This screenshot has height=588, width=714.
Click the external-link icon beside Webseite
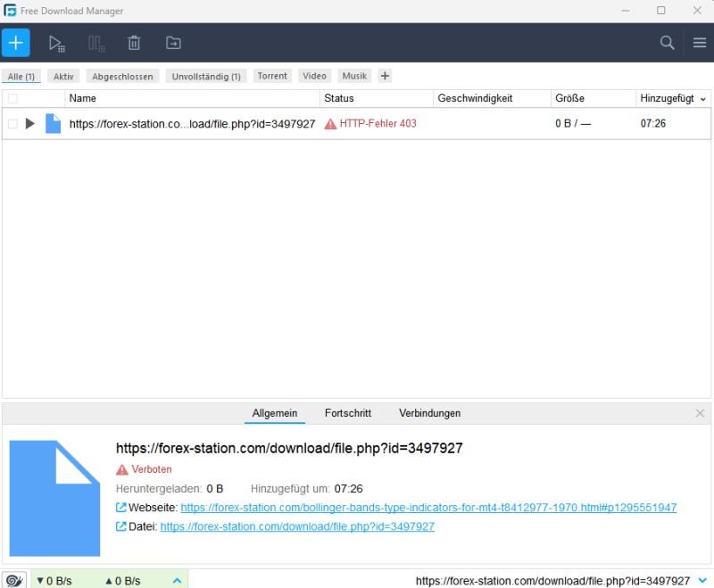pos(120,508)
